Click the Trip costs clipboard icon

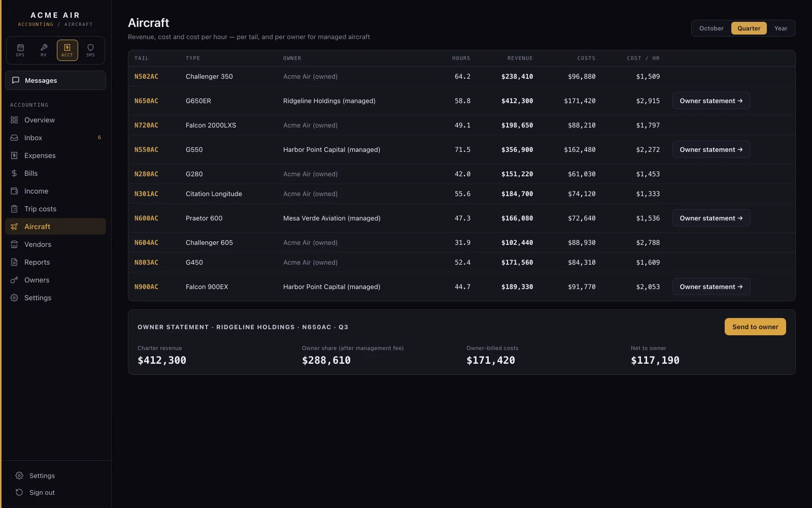pos(14,209)
